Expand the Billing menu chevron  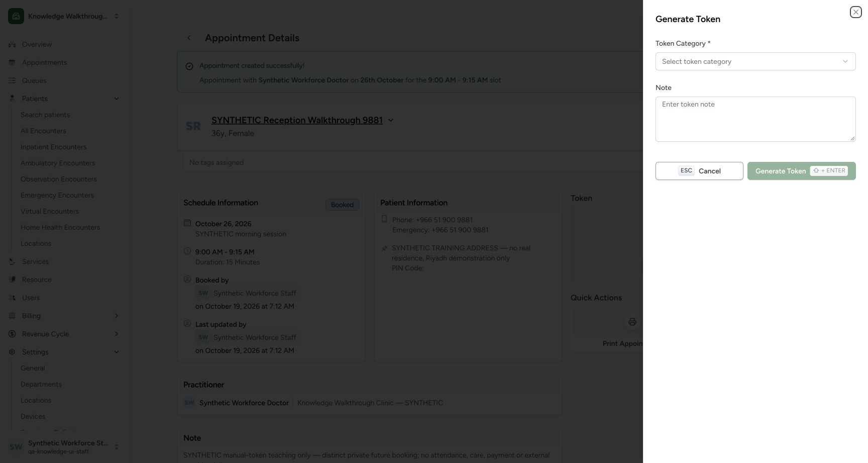tap(117, 316)
